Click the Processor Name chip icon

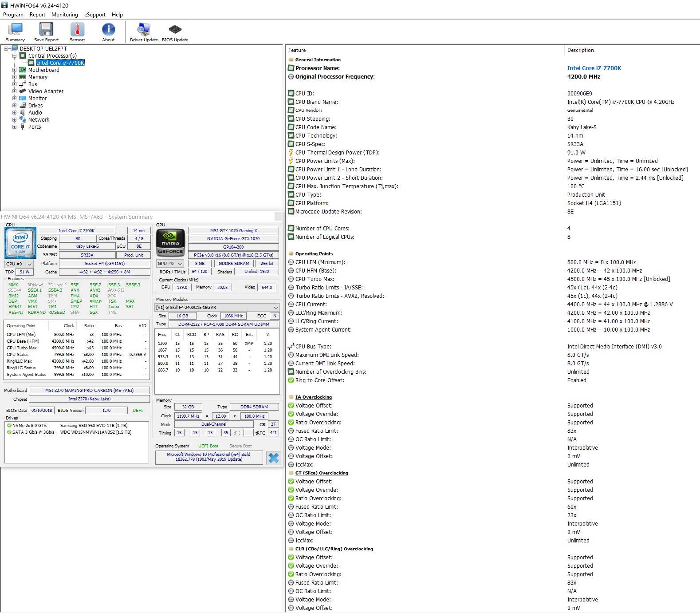tap(291, 68)
